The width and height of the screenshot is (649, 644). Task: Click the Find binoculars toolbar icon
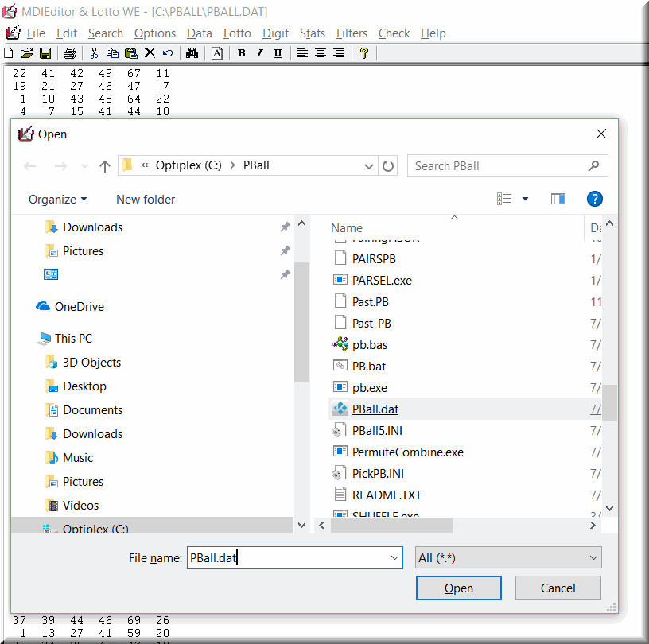coord(192,53)
